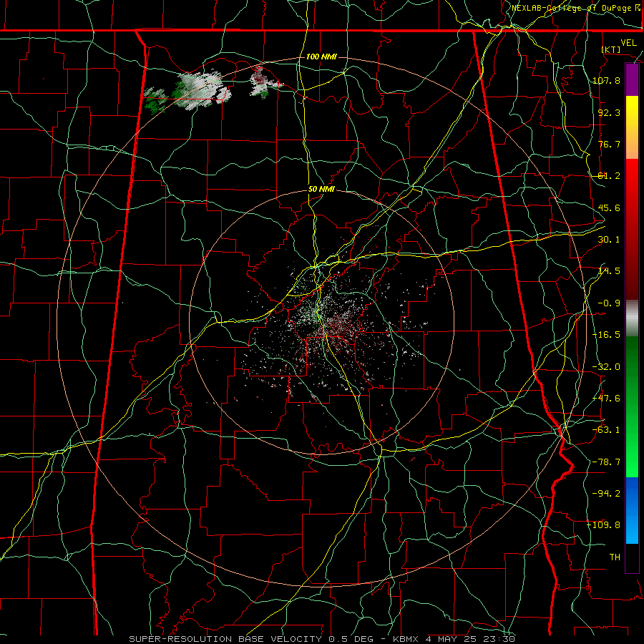
Task: Select the -94.2 scale value
Action: coord(606,493)
